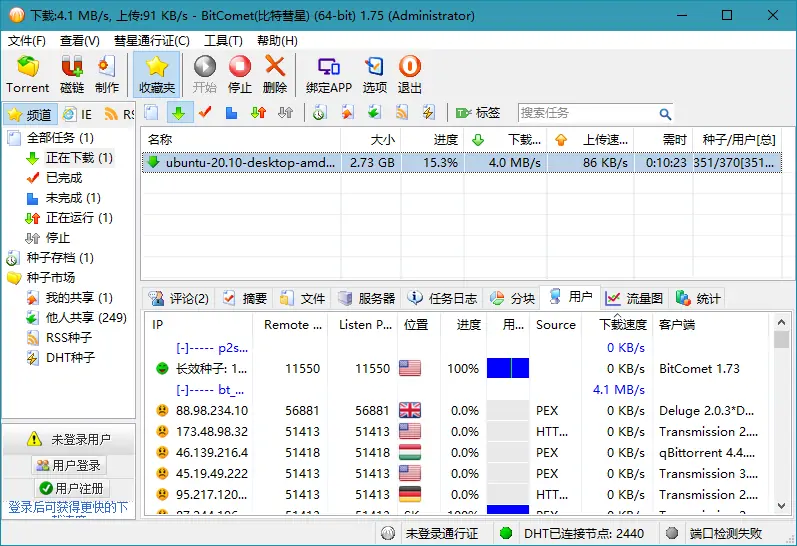The width and height of the screenshot is (797, 546).
Task: Click the 退出 exit icon
Action: click(x=410, y=74)
